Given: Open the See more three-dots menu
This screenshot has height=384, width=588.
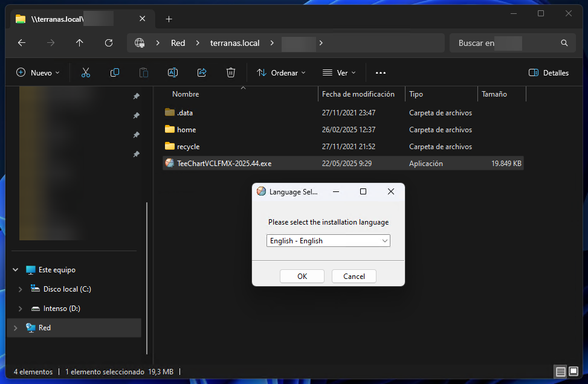Looking at the screenshot, I should point(381,72).
